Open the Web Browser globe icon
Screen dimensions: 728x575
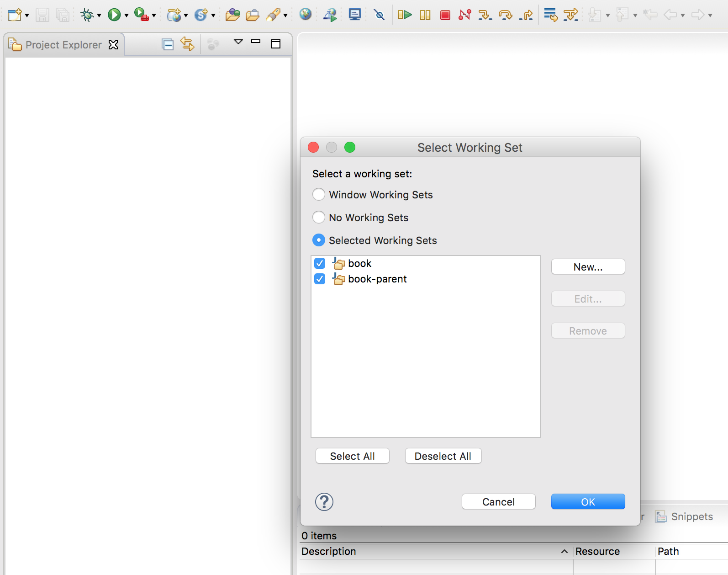pyautogui.click(x=306, y=15)
